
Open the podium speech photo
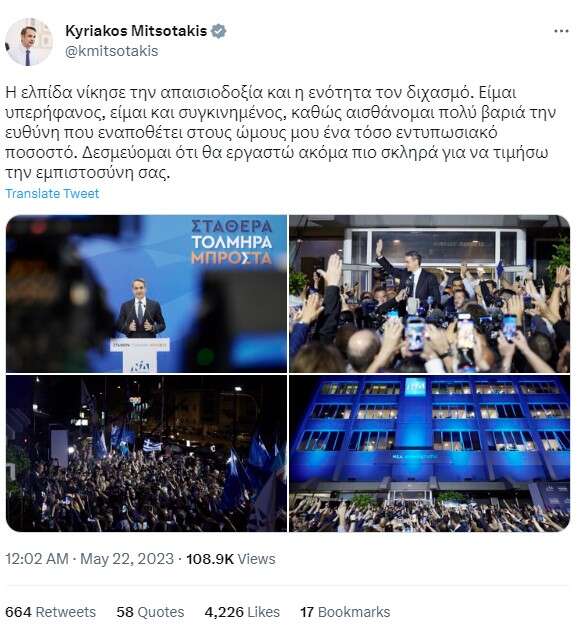tap(146, 294)
